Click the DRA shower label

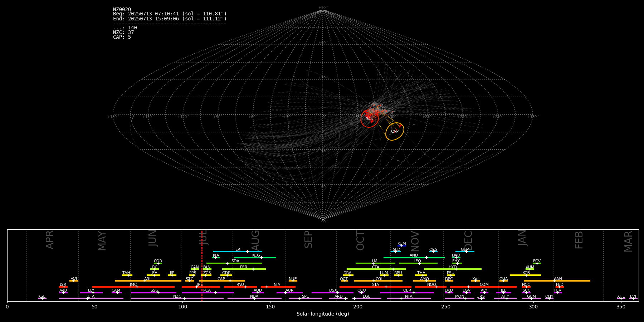(347, 273)
